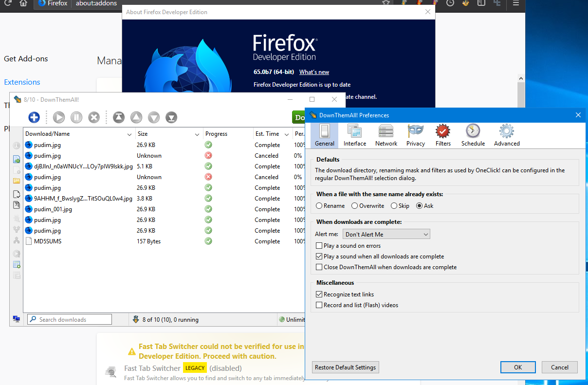
Task: Click the Pause icon in DownThemAll toolbar
Action: (76, 117)
